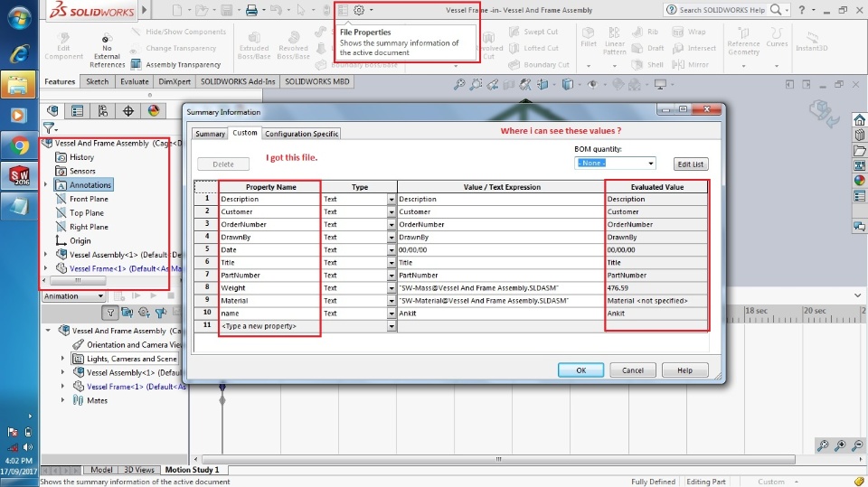
Task: Expand Lights, Cameras and Scene node
Action: point(62,359)
